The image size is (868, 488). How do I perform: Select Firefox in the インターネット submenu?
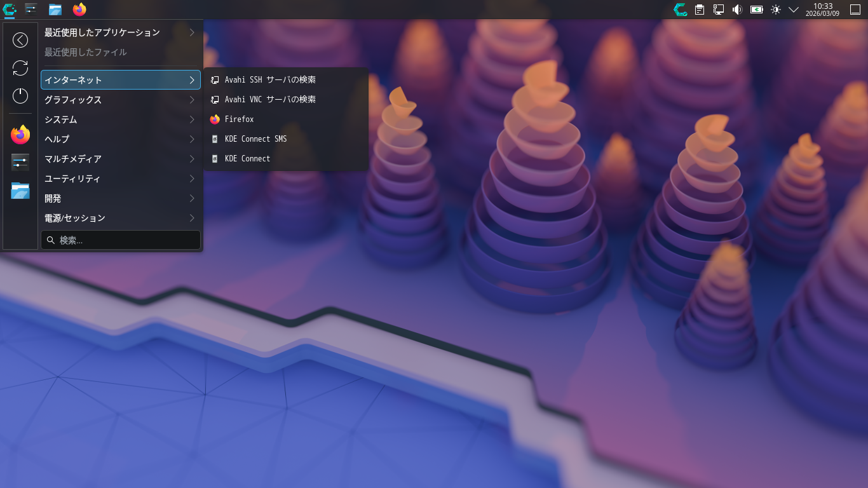(x=238, y=119)
